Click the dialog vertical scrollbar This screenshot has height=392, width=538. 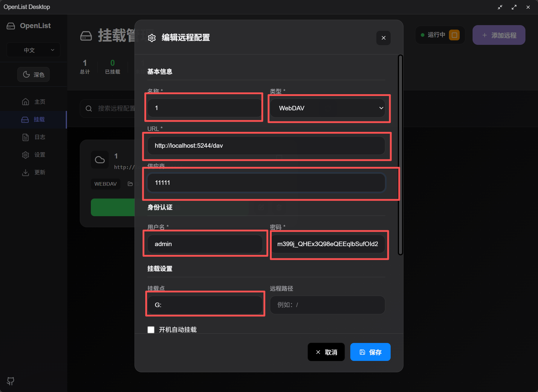click(400, 155)
